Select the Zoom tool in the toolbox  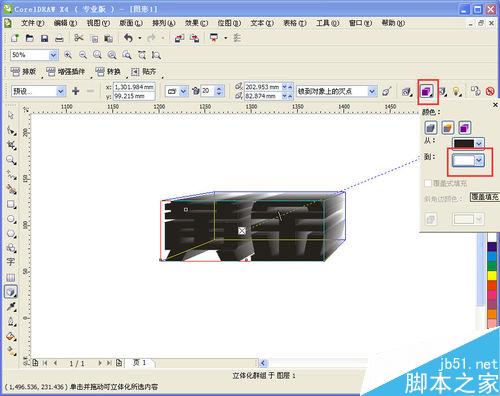[x=11, y=160]
